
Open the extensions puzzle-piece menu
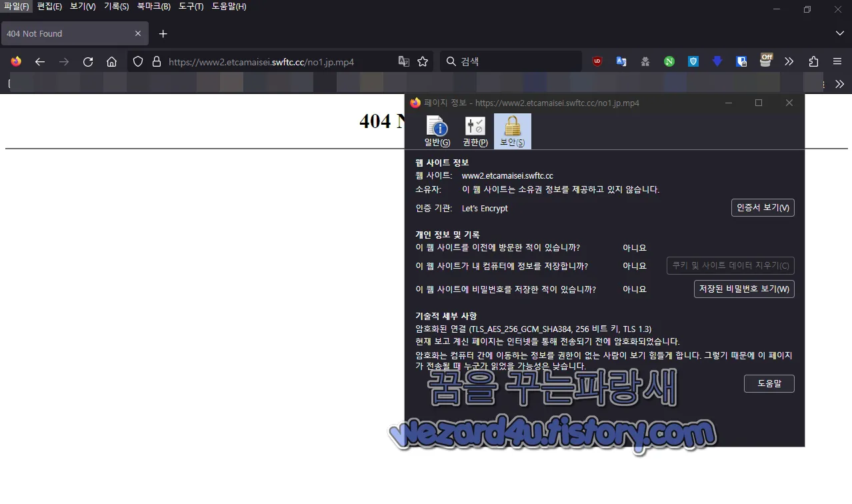point(813,61)
